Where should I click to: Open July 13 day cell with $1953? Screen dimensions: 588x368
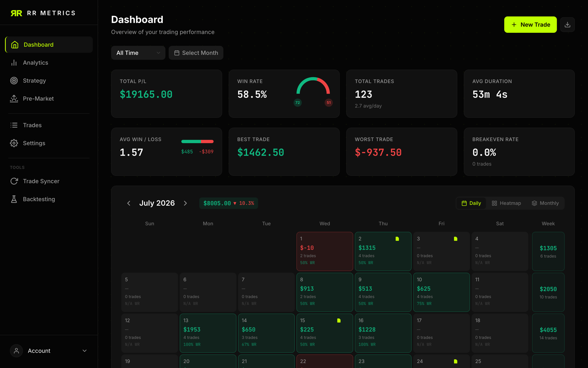click(x=208, y=333)
